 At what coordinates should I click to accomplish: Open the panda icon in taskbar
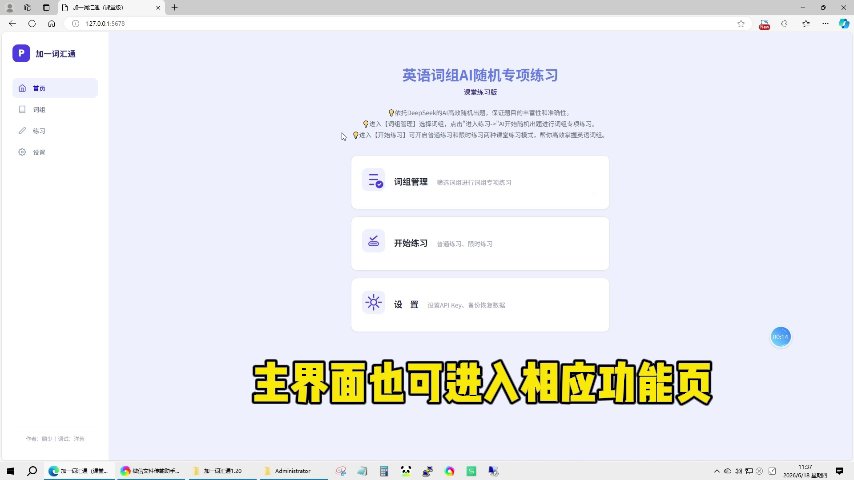pos(406,471)
